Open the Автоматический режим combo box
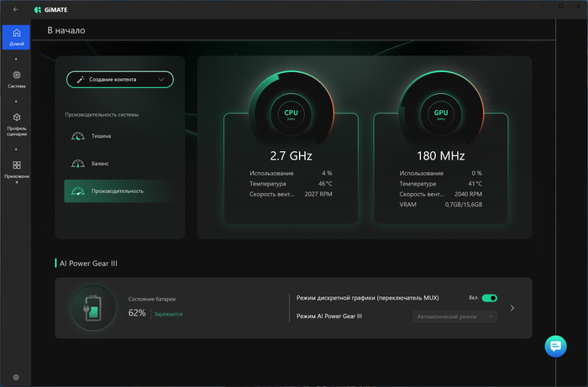Screen dimensions: 588x387 pyautogui.click(x=454, y=316)
